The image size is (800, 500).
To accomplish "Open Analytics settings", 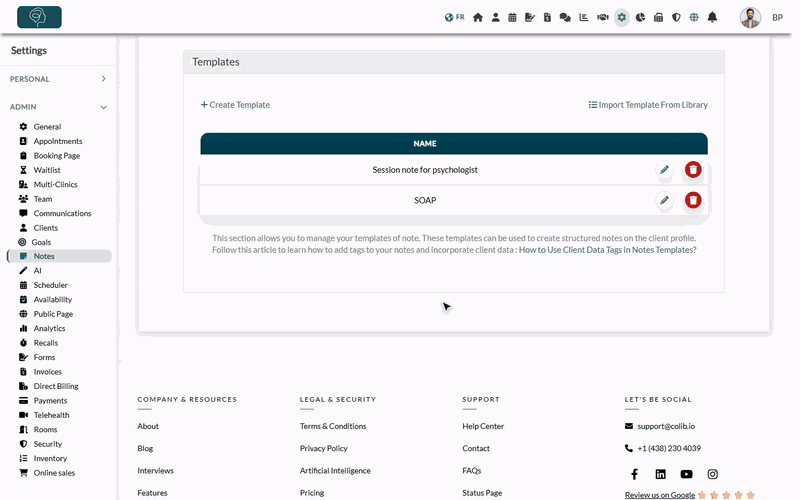I will coord(49,329).
